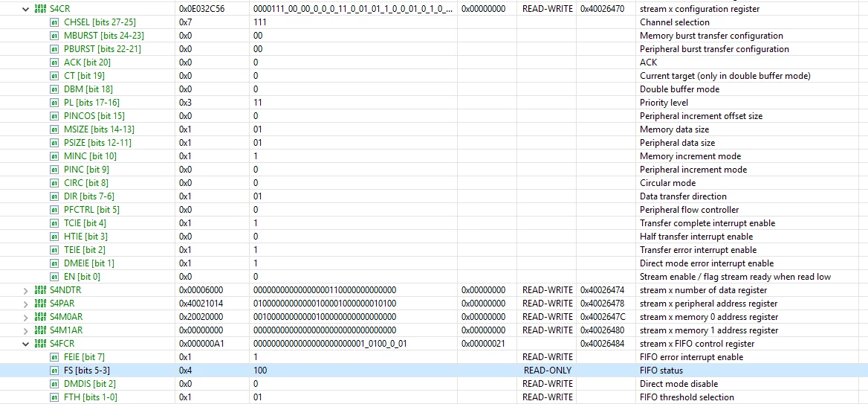Click S4CR address 0x40026470
The height and width of the screenshot is (404, 868).
602,9
